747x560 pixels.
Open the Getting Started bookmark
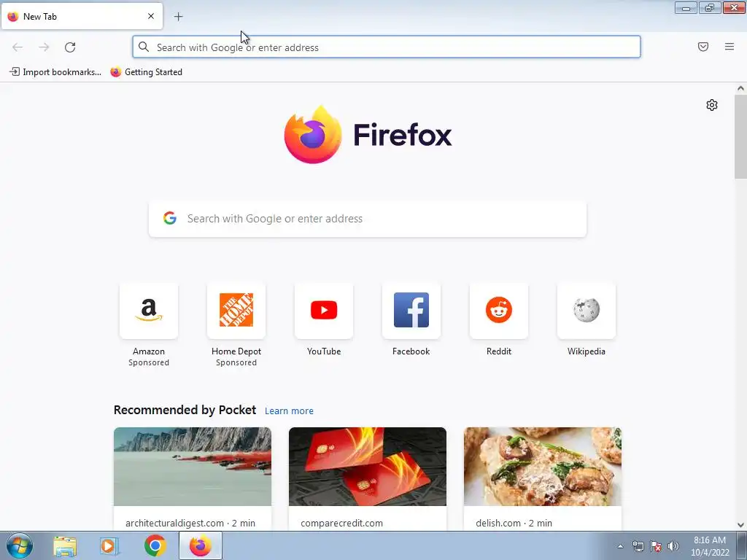pyautogui.click(x=146, y=72)
